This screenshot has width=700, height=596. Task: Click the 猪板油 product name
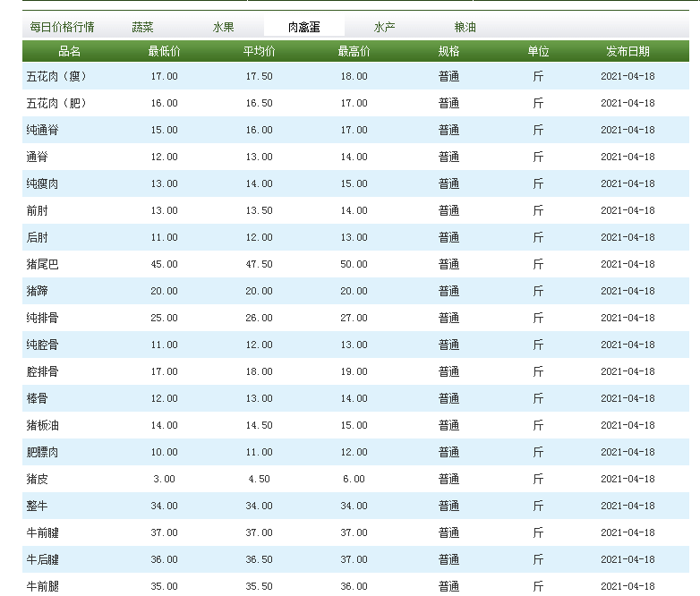(x=42, y=425)
